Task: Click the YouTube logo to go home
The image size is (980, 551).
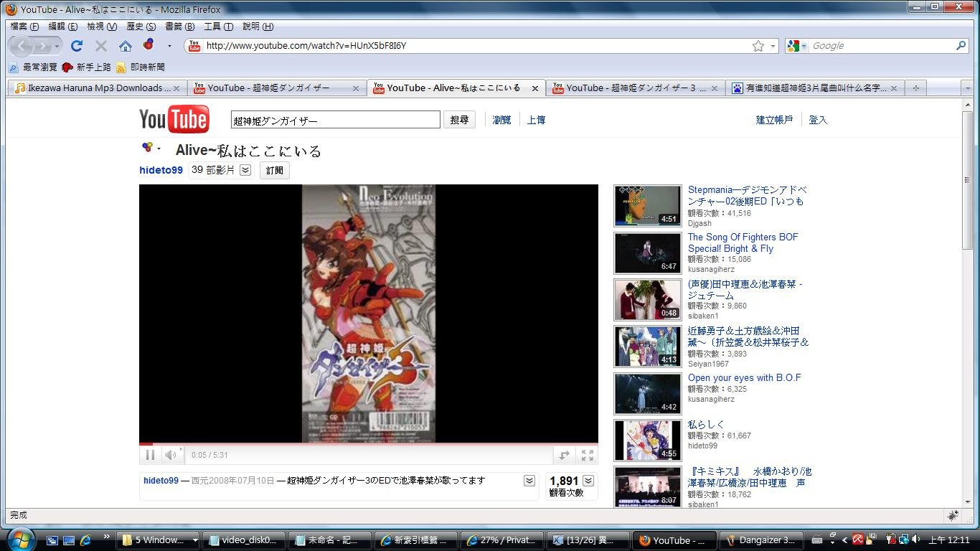Action: coord(174,118)
